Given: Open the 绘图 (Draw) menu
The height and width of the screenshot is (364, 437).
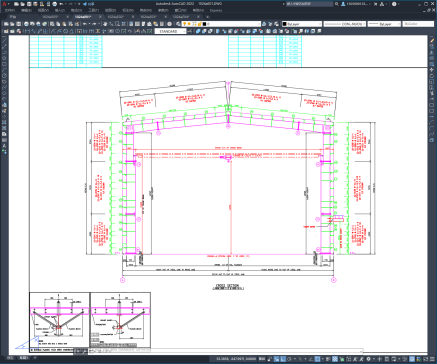Looking at the screenshot, I should coord(111,10).
